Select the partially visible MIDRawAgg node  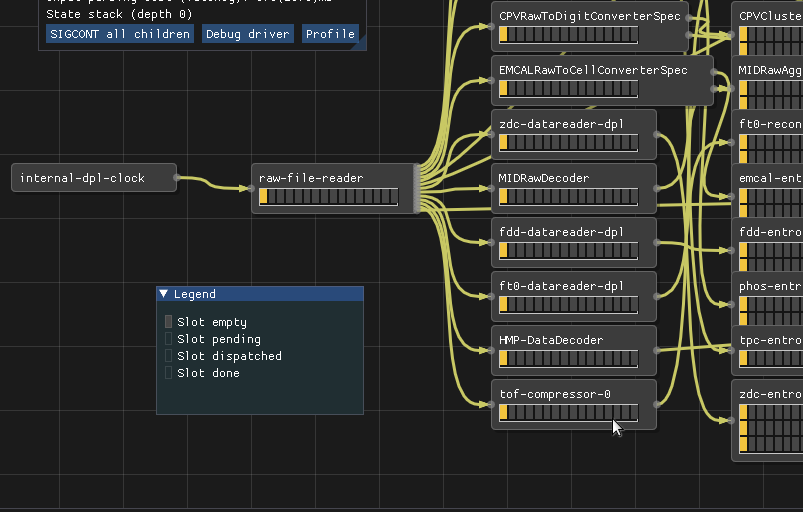tap(767, 83)
